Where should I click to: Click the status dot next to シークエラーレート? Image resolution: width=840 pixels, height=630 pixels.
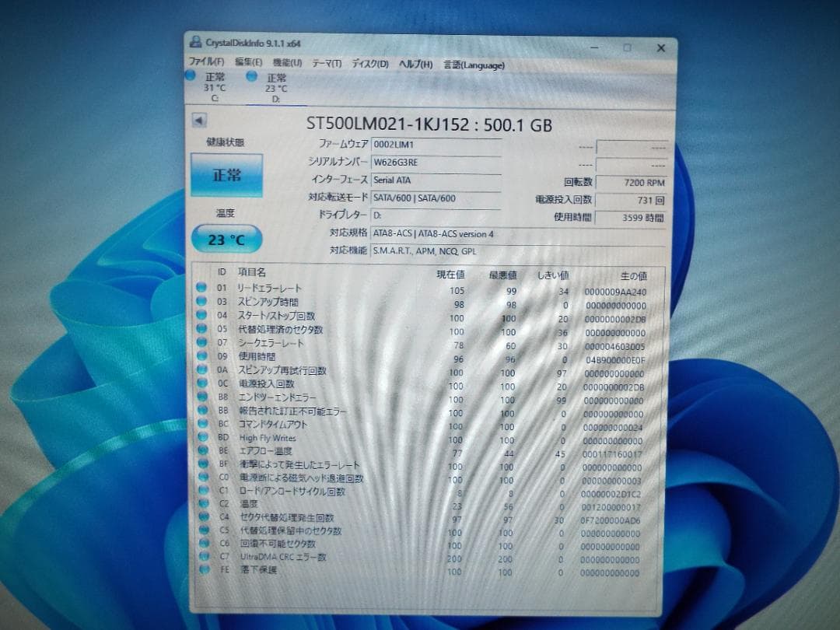[x=204, y=344]
